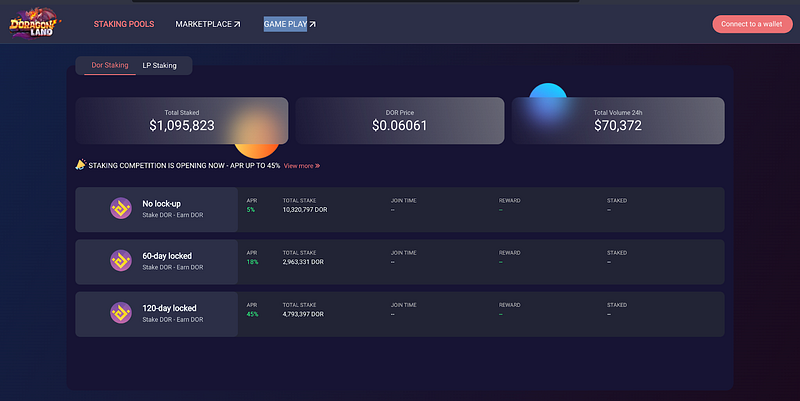800x401 pixels.
Task: Click the Doragon Land logo
Action: pos(35,23)
